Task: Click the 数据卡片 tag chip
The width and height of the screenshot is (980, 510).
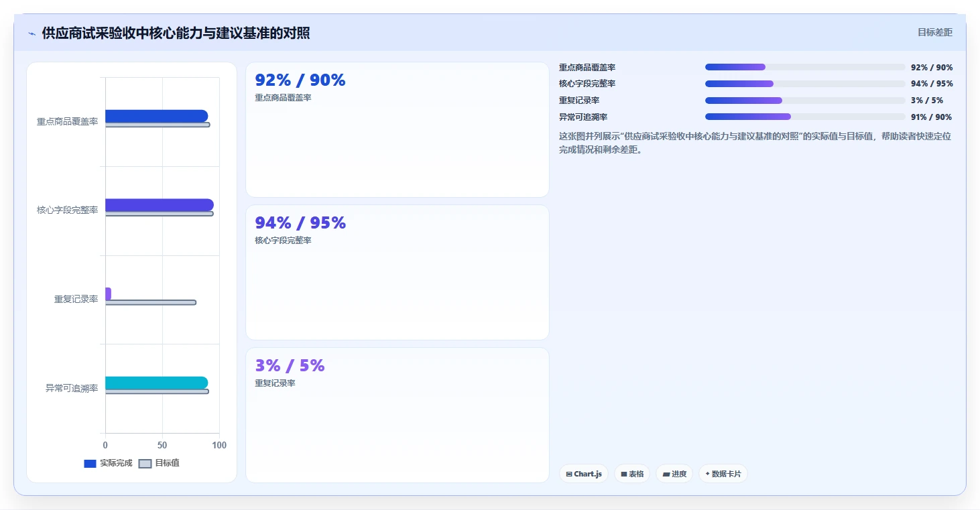Action: [723, 474]
